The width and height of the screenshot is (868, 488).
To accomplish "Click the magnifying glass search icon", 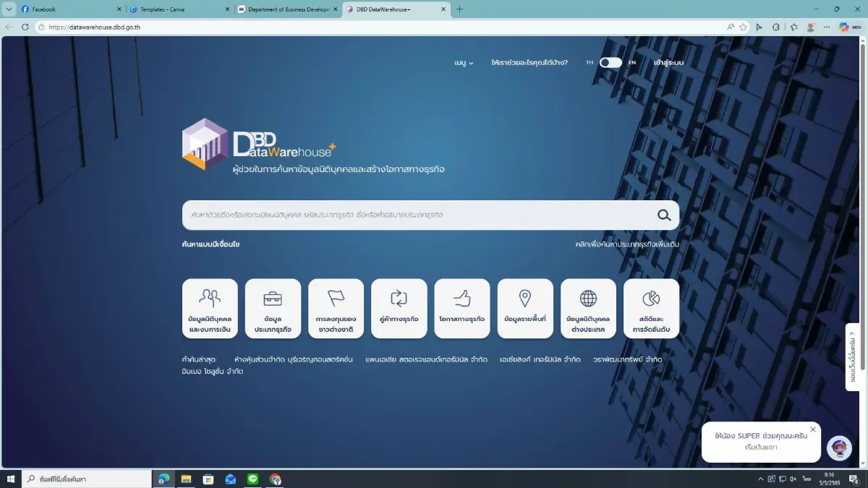I will pos(664,215).
